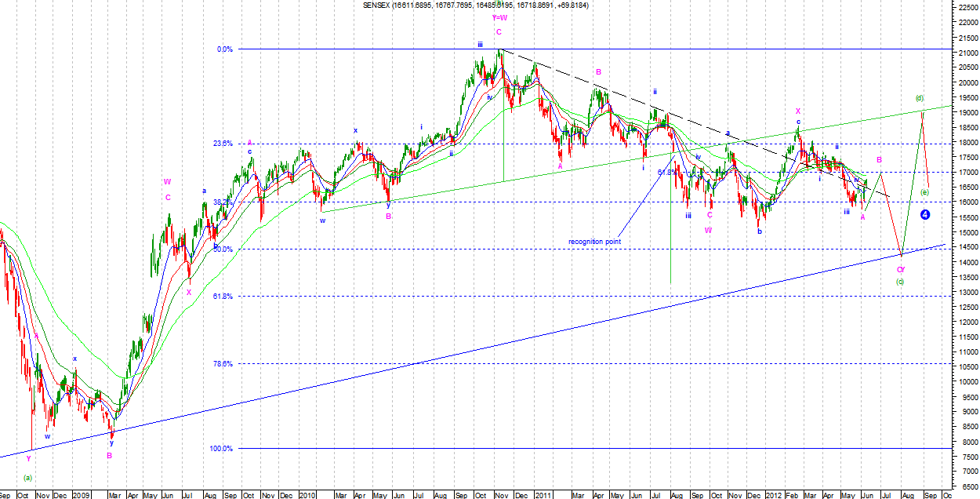980x499 pixels.
Task: Select the 2011 year label on the time axis
Action: point(543,495)
